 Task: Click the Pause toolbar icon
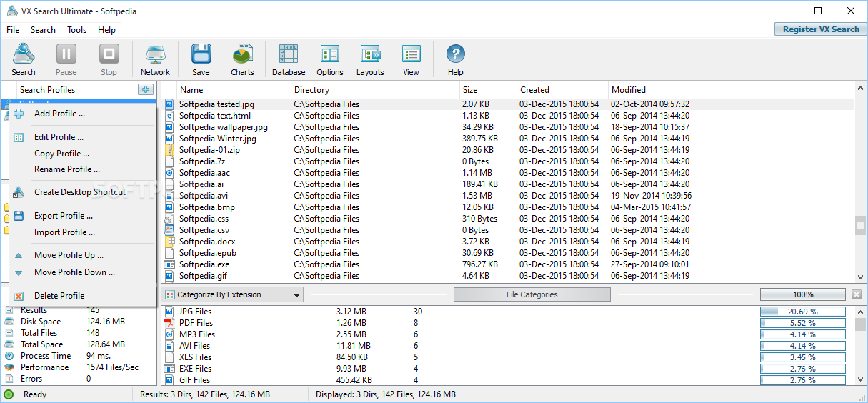click(x=66, y=59)
